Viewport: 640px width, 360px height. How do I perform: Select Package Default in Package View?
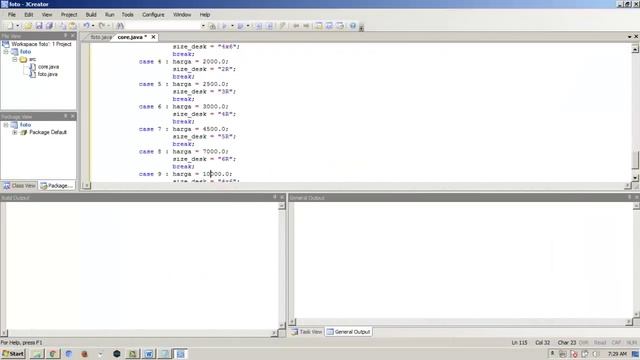[48, 132]
